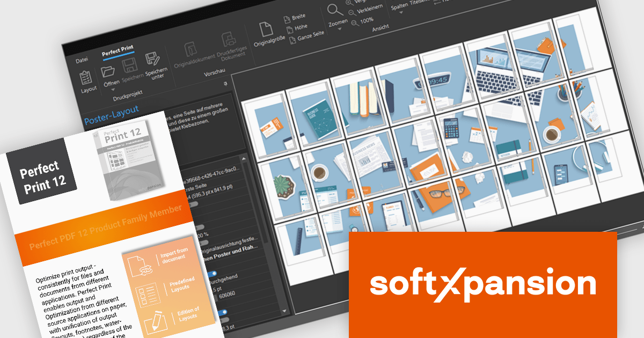
Task: Switch to the Perfect Print tab
Action: click(x=118, y=49)
